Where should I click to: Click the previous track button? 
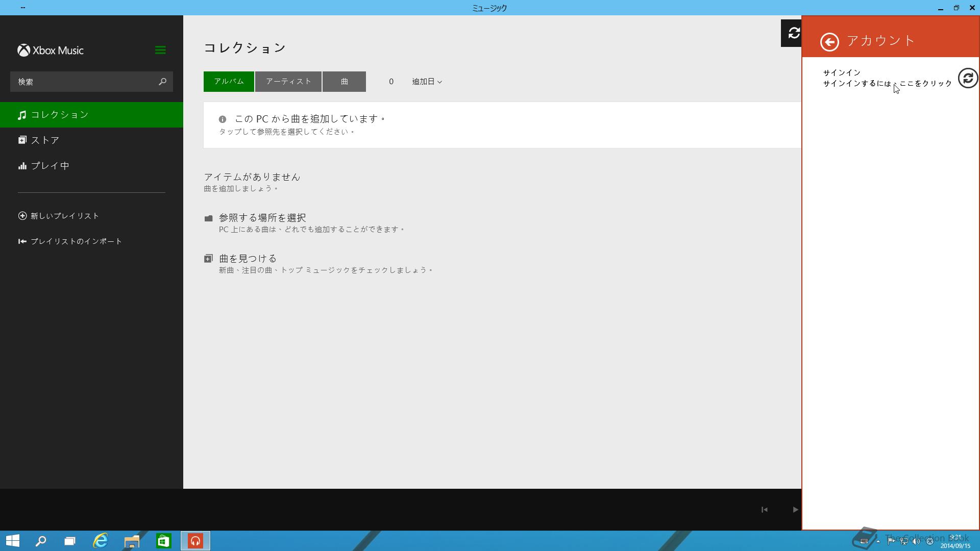764,510
